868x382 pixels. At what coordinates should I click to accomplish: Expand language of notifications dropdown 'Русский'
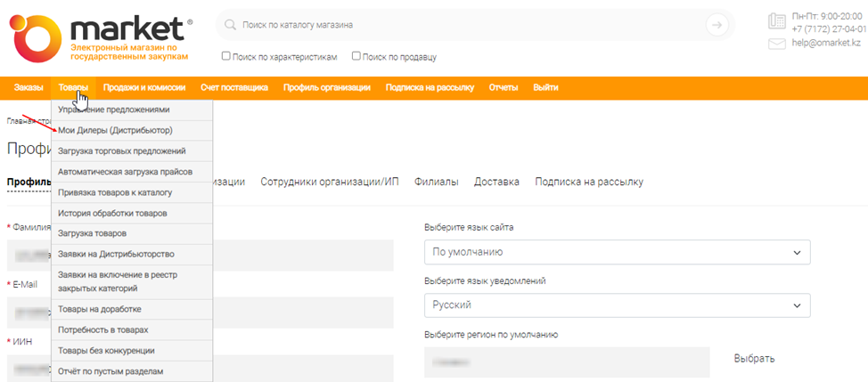[618, 305]
